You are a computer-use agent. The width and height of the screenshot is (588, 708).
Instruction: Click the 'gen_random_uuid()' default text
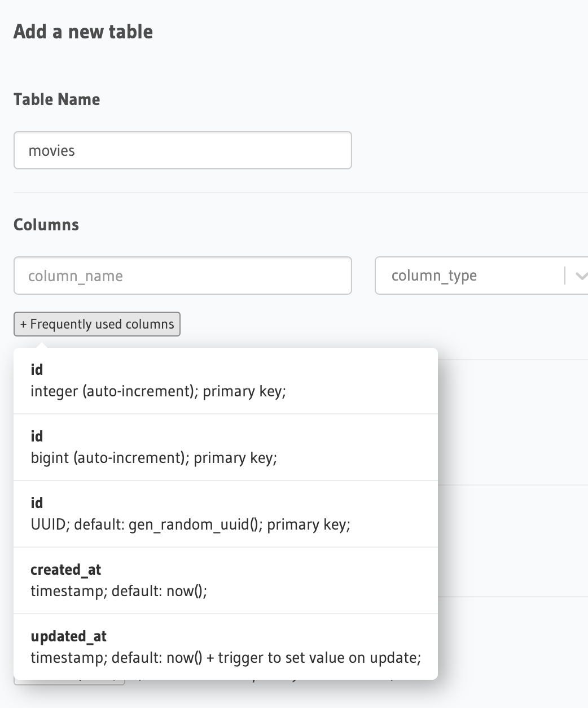click(195, 525)
